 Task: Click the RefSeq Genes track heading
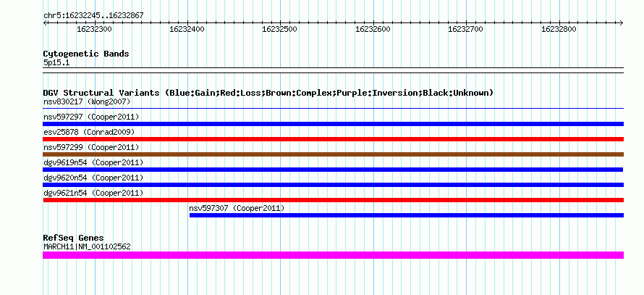pos(73,238)
